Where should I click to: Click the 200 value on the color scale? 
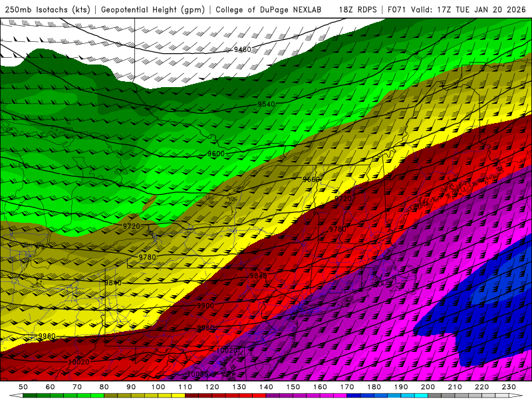(428, 387)
